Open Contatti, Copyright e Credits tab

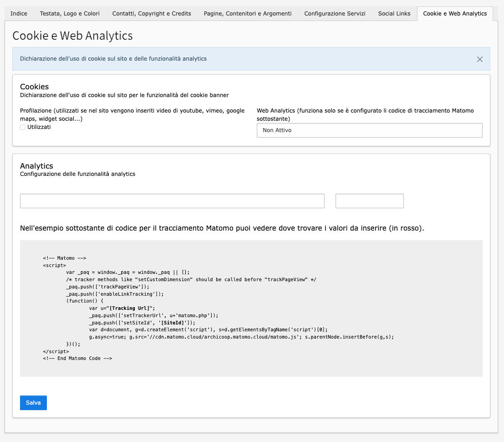[x=152, y=14]
